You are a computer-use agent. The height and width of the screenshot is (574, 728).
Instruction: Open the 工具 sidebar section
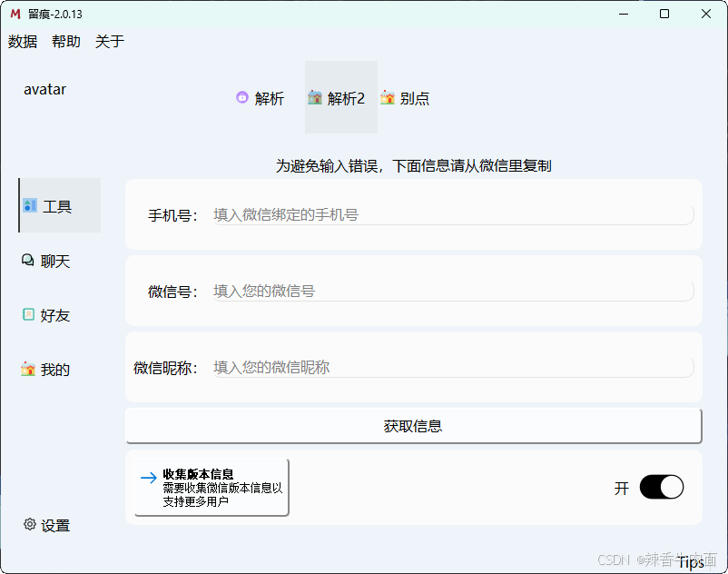click(x=60, y=205)
